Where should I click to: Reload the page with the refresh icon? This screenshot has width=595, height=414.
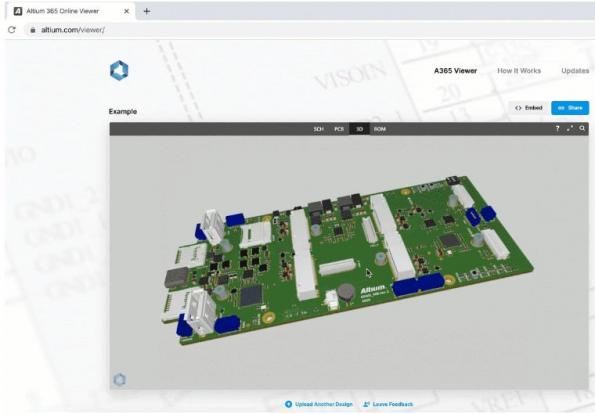point(12,30)
